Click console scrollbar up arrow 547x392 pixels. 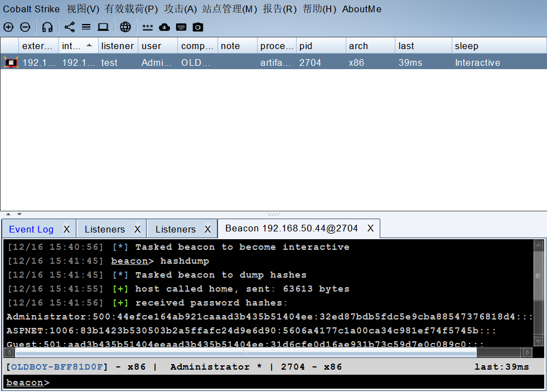[x=538, y=245]
